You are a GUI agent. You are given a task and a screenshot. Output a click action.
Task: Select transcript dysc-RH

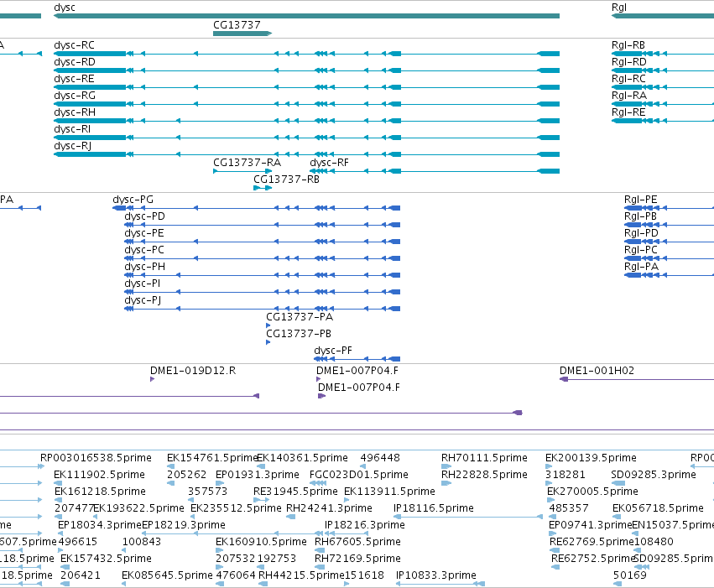click(x=306, y=121)
